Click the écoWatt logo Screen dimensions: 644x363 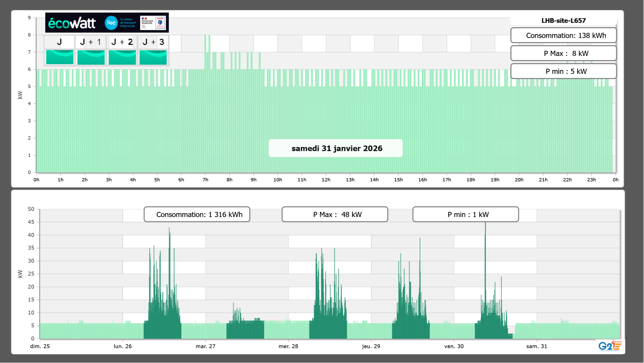pos(72,23)
